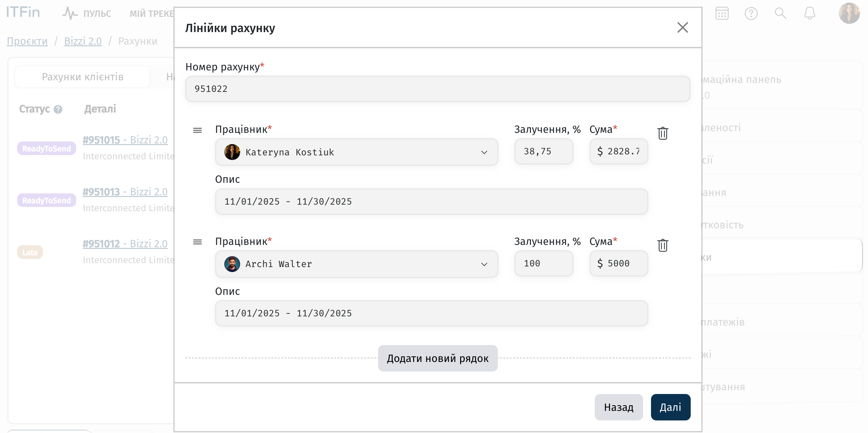Image resolution: width=868 pixels, height=433 pixels.
Task: Delete the Archi Walter invoice line
Action: coord(663,245)
